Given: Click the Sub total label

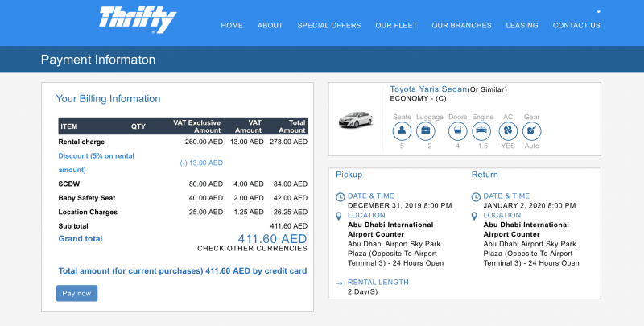Looking at the screenshot, I should [x=73, y=226].
